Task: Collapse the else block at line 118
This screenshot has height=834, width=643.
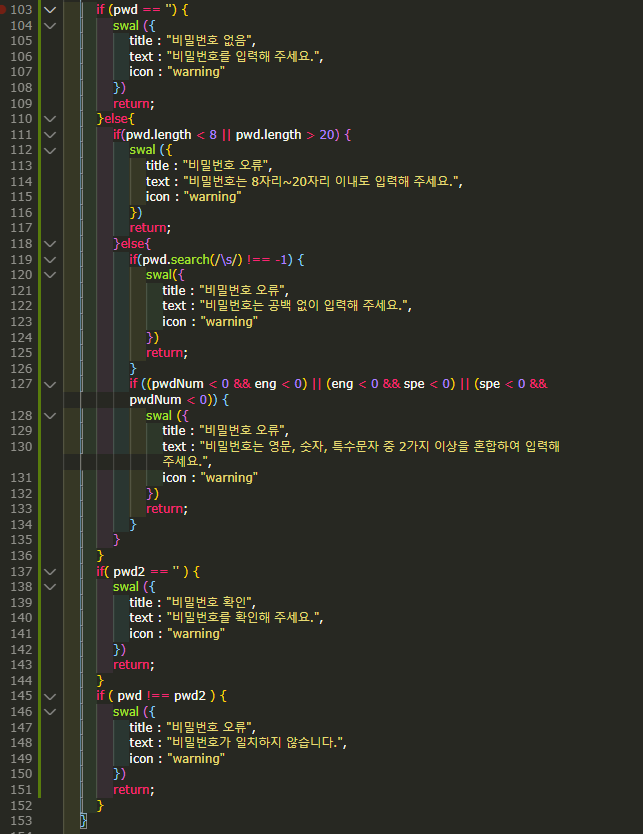Action: coord(49,244)
